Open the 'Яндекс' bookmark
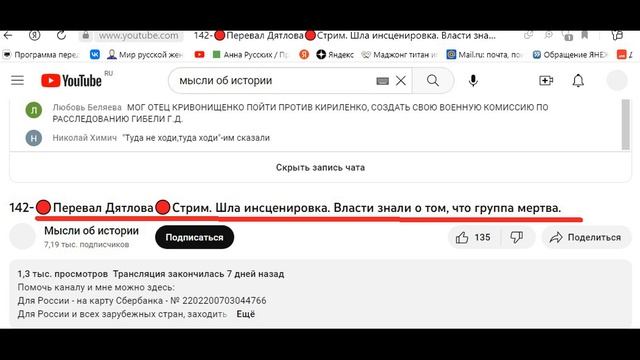The image size is (640, 360). 335,54
